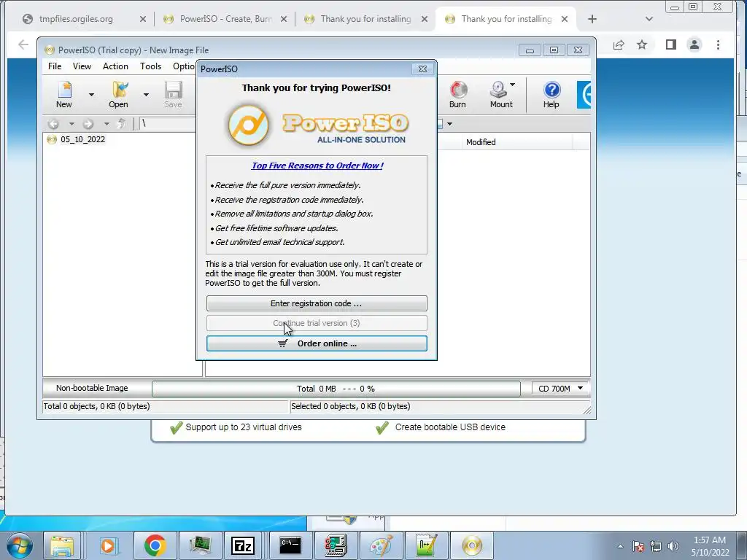The height and width of the screenshot is (560, 747).
Task: Expand the Mount dropdown arrow
Action: tap(513, 85)
